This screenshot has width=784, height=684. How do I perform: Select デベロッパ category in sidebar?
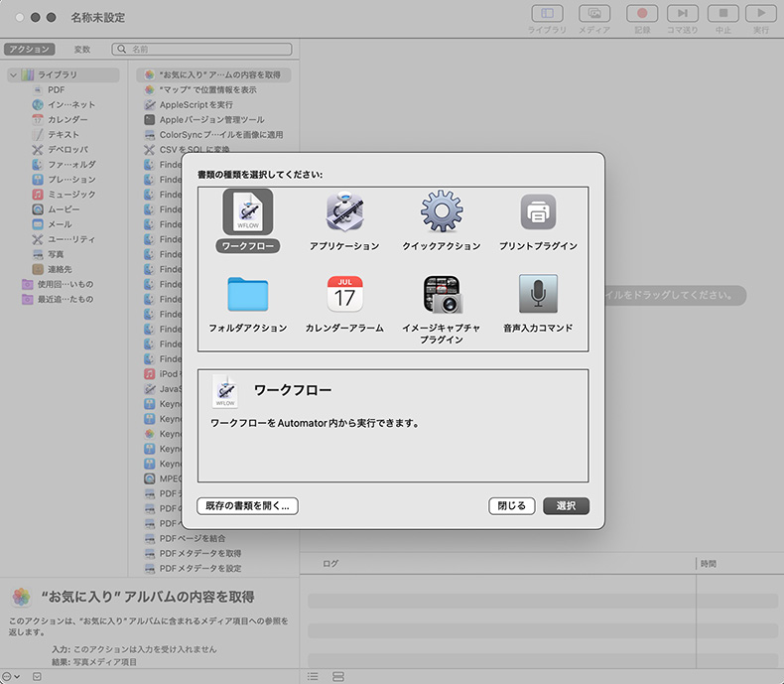(68, 150)
